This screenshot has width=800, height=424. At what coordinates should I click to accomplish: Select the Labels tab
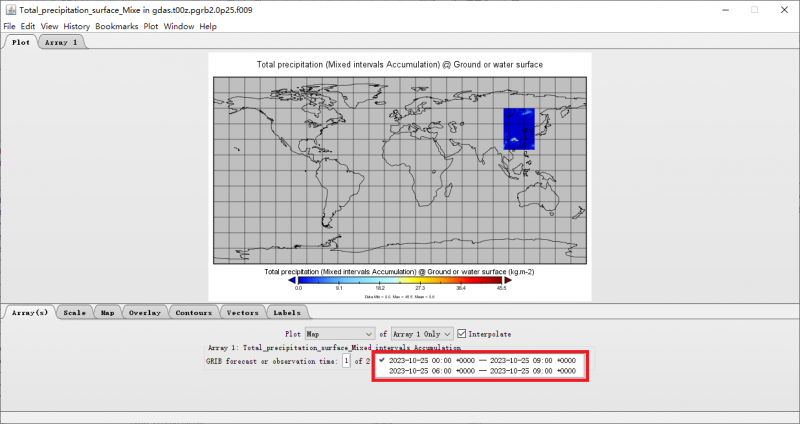point(287,313)
